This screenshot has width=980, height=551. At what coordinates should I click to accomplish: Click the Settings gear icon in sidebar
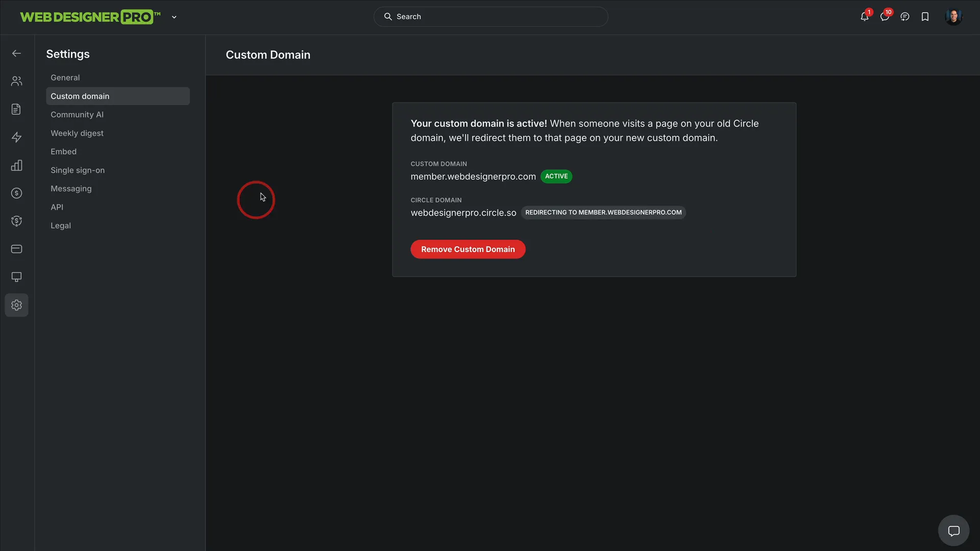point(16,305)
